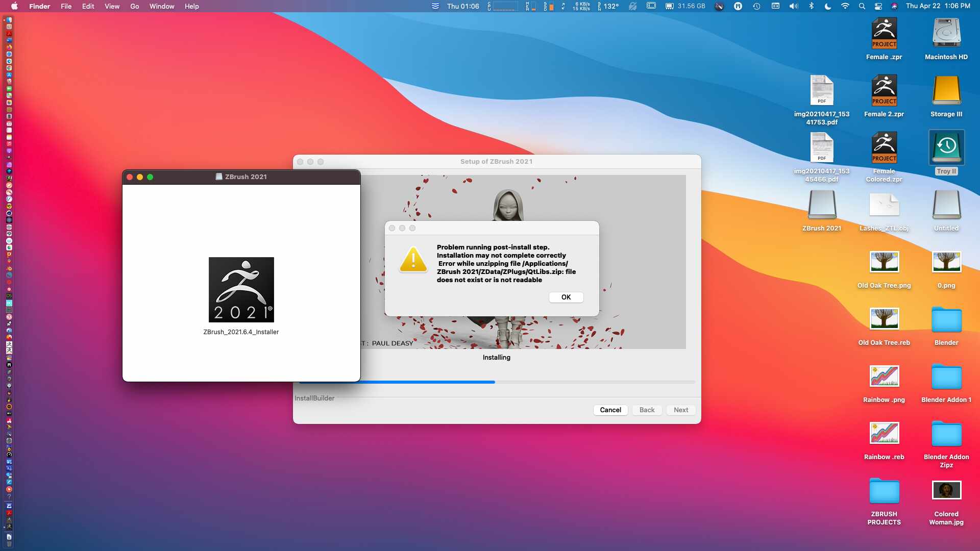Select ZBrush 2021 mounted disk icon

[x=822, y=205]
